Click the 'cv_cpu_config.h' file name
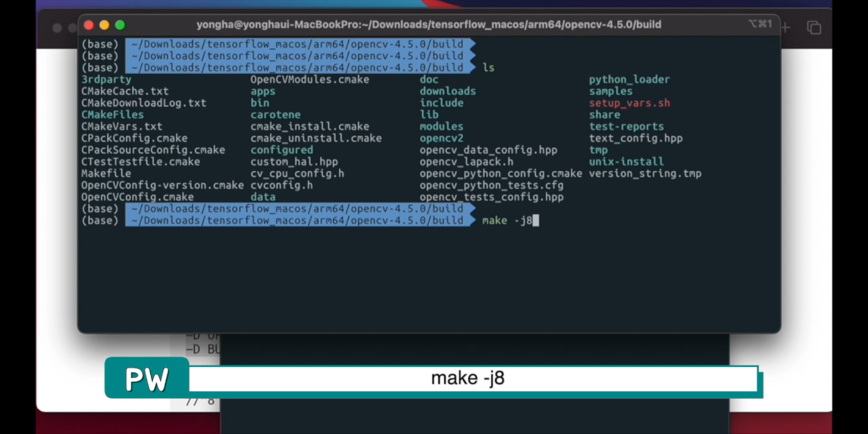 [297, 174]
